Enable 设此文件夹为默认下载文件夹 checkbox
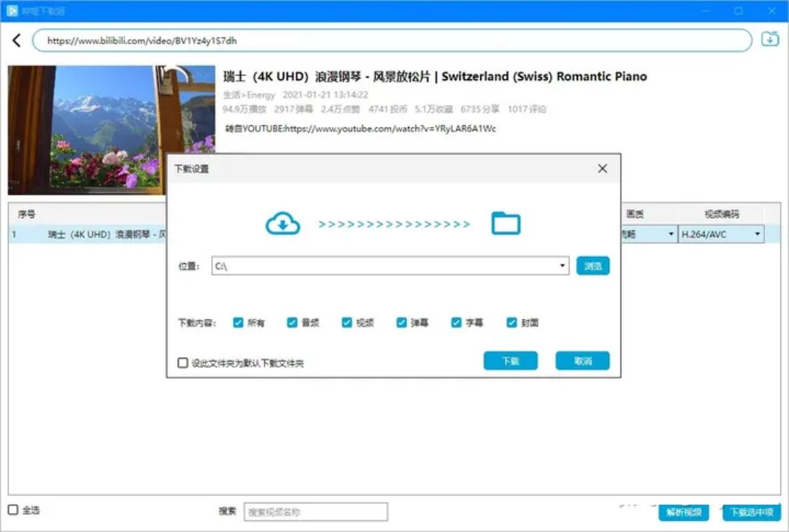Image resolution: width=789 pixels, height=532 pixels. pos(183,362)
